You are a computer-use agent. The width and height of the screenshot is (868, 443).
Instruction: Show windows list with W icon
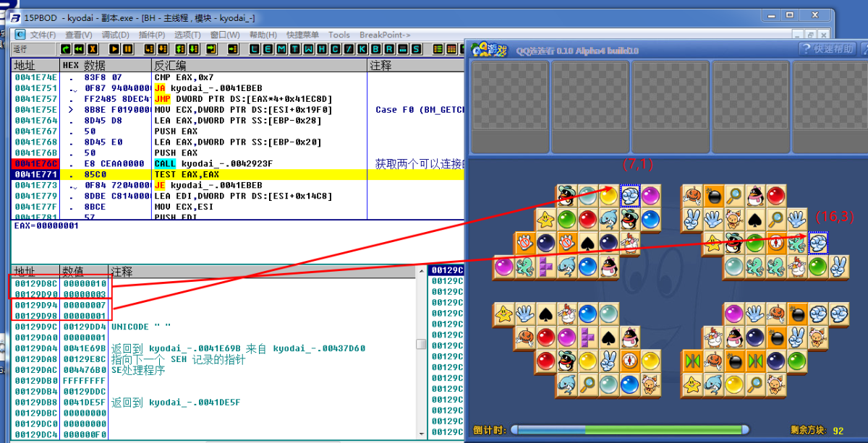point(309,49)
